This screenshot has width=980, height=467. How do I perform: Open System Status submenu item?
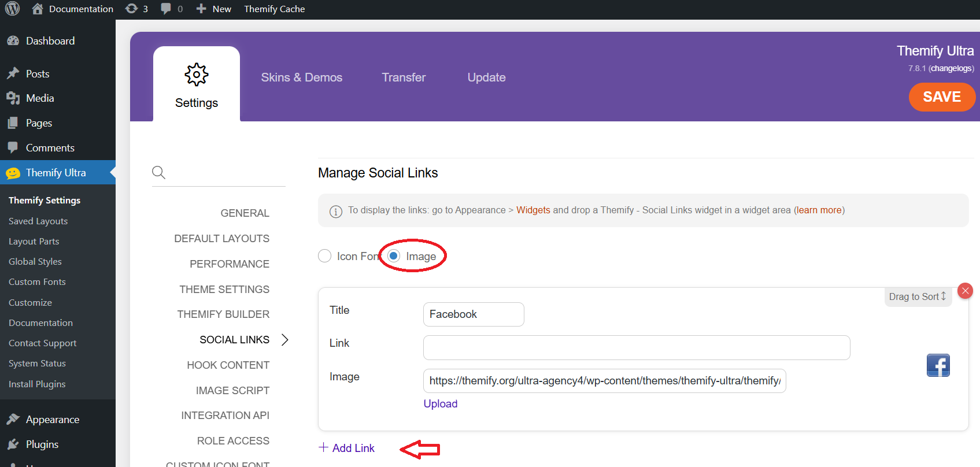point(37,364)
